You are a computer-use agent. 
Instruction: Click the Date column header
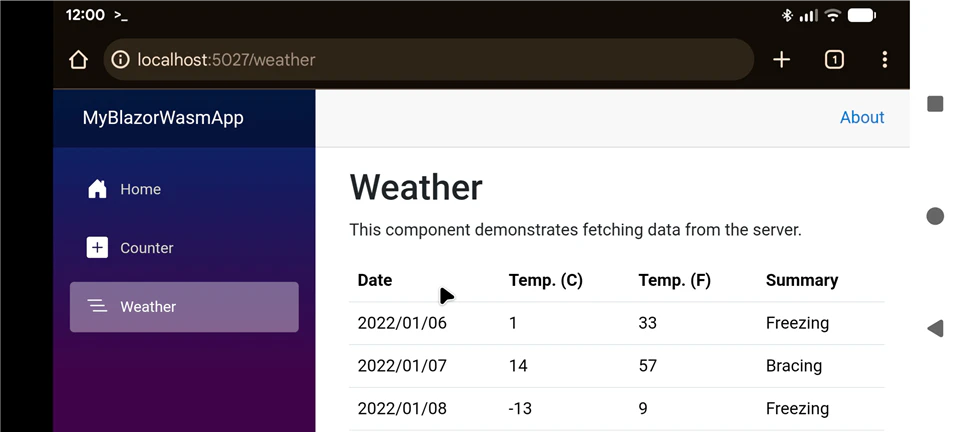(x=375, y=280)
